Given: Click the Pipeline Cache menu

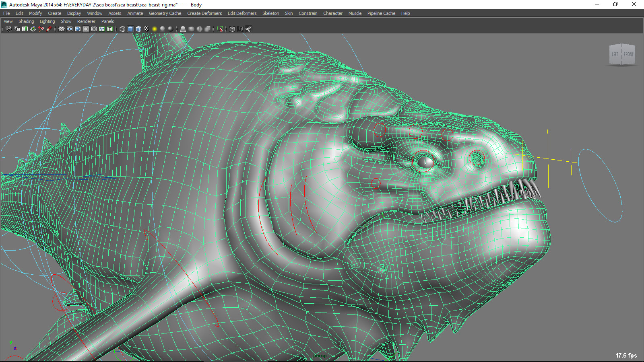Looking at the screenshot, I should 381,13.
